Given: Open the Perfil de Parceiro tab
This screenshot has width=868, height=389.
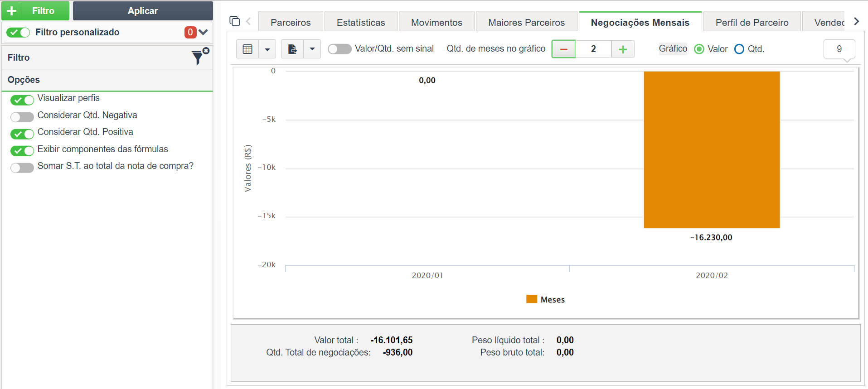Looking at the screenshot, I should click(x=752, y=22).
